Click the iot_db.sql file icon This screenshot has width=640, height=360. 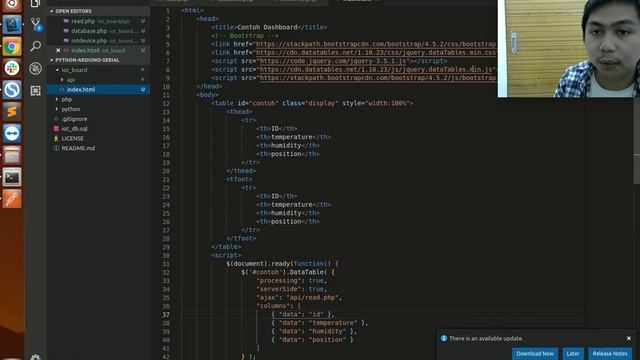[x=56, y=129]
